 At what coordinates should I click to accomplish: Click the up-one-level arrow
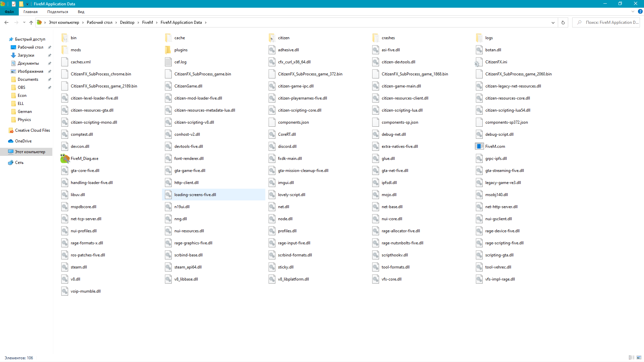[x=31, y=22]
